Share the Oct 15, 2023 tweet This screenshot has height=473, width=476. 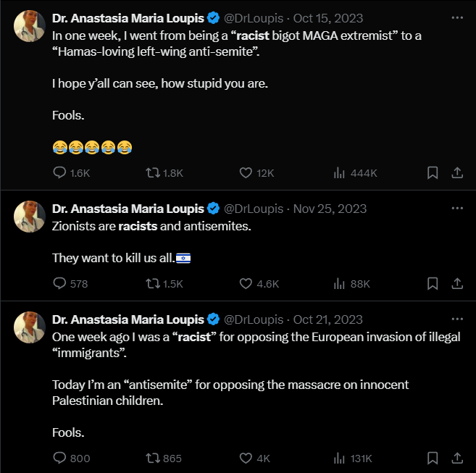(457, 173)
